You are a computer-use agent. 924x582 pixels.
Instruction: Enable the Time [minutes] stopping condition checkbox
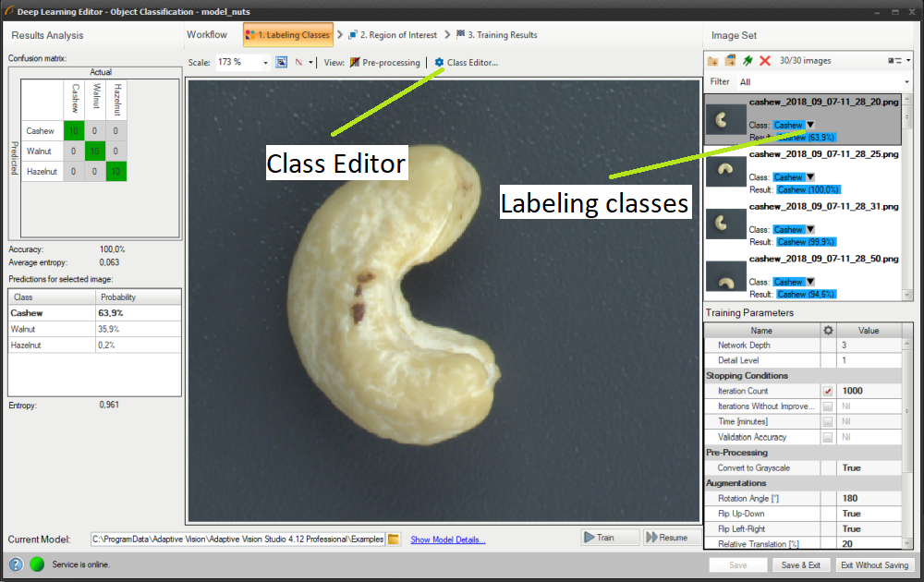828,421
